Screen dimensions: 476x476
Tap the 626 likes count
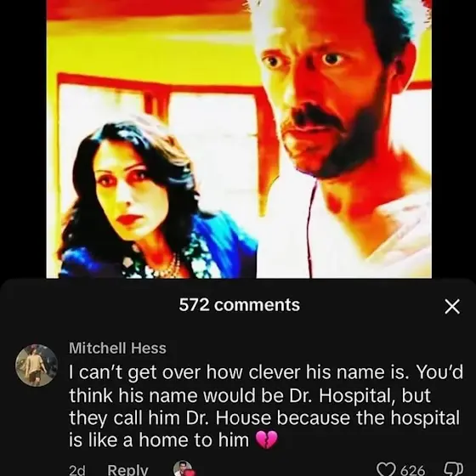(412, 471)
